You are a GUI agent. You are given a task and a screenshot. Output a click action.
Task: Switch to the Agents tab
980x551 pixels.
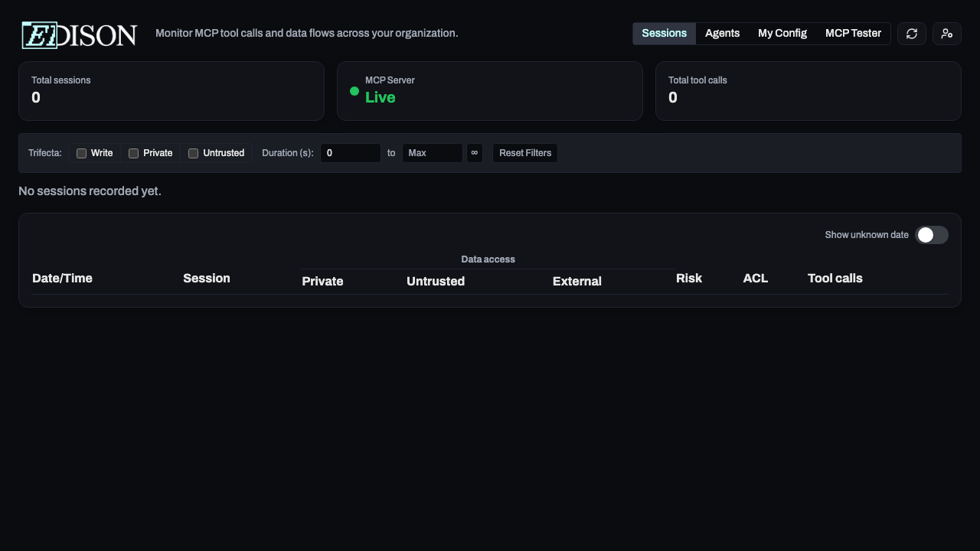click(722, 33)
